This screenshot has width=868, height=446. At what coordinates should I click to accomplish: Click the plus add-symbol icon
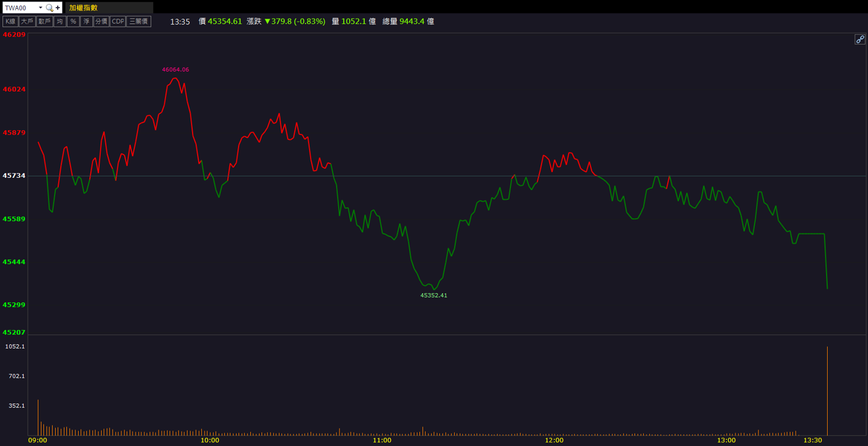(x=58, y=8)
